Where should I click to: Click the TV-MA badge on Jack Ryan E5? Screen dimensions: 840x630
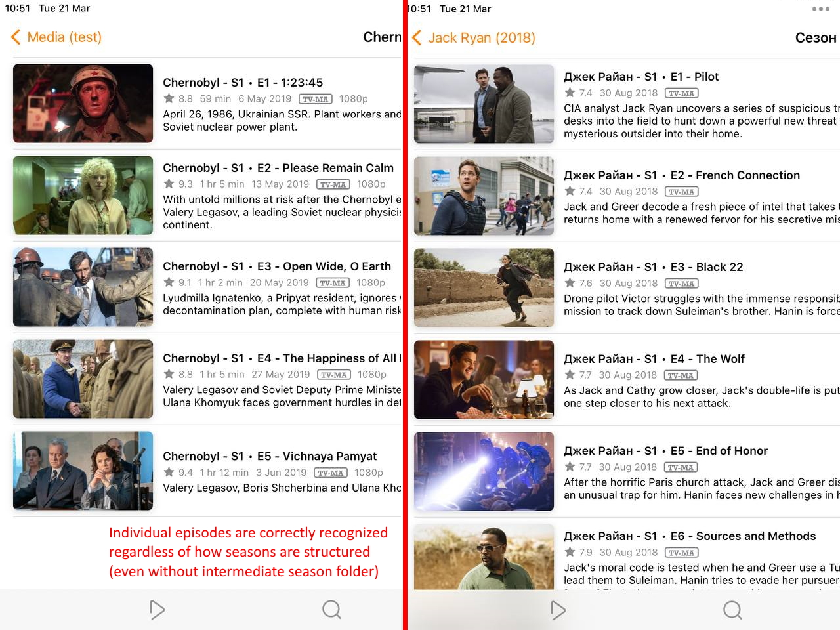(x=681, y=467)
